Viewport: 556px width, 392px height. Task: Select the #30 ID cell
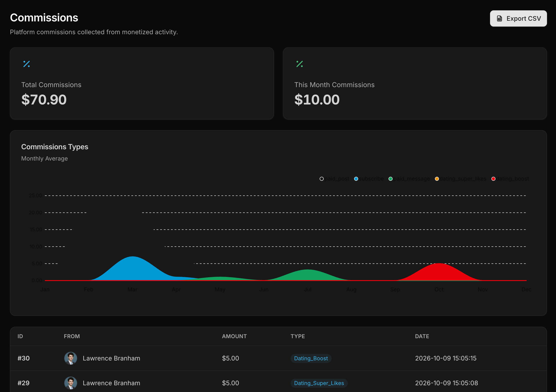[x=23, y=358]
